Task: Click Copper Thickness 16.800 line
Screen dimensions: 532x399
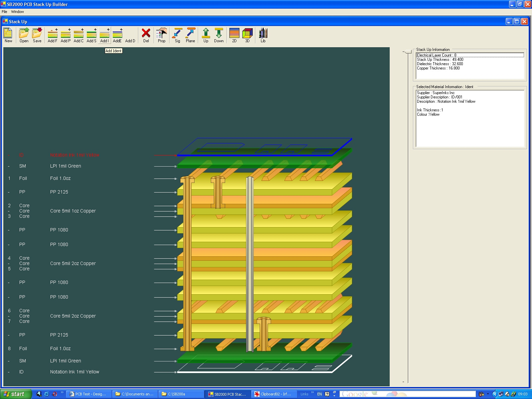Action: point(438,68)
